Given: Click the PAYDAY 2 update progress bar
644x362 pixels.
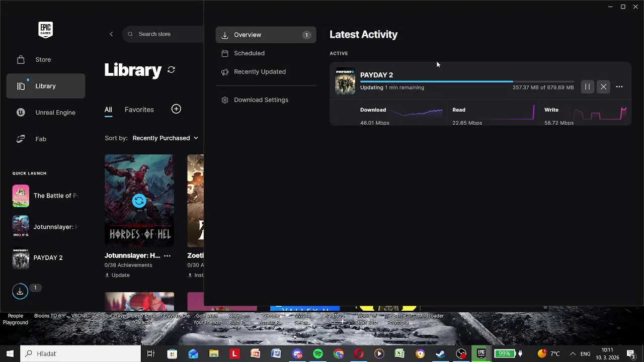Looking at the screenshot, I should 467,81.
